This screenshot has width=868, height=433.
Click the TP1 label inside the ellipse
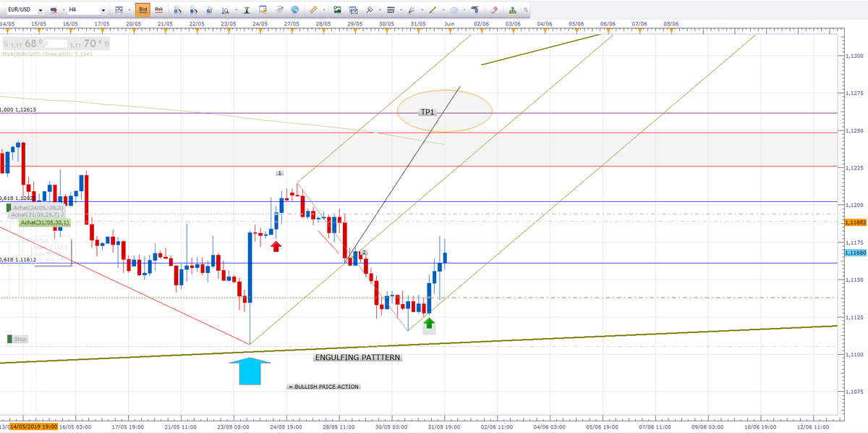[x=427, y=112]
